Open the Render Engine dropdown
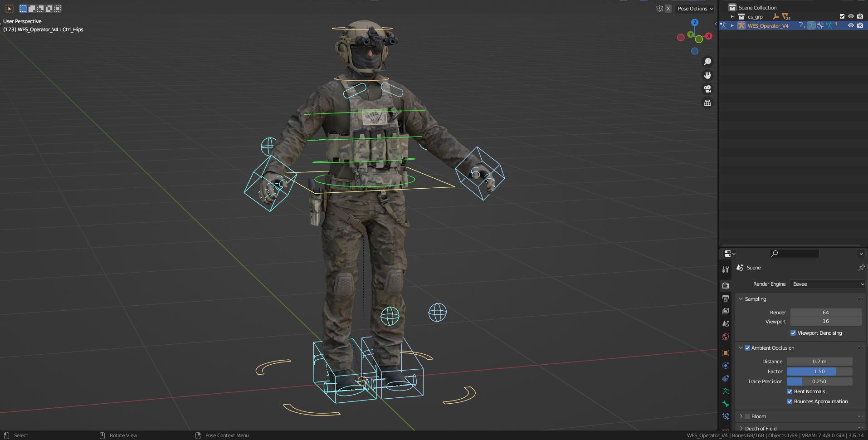Screen dimensions: 868x440 828,284
